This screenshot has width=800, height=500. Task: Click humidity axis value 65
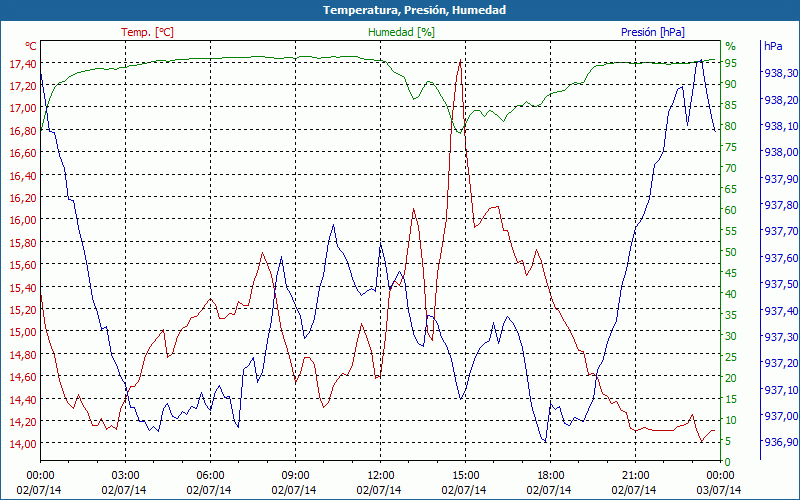731,189
